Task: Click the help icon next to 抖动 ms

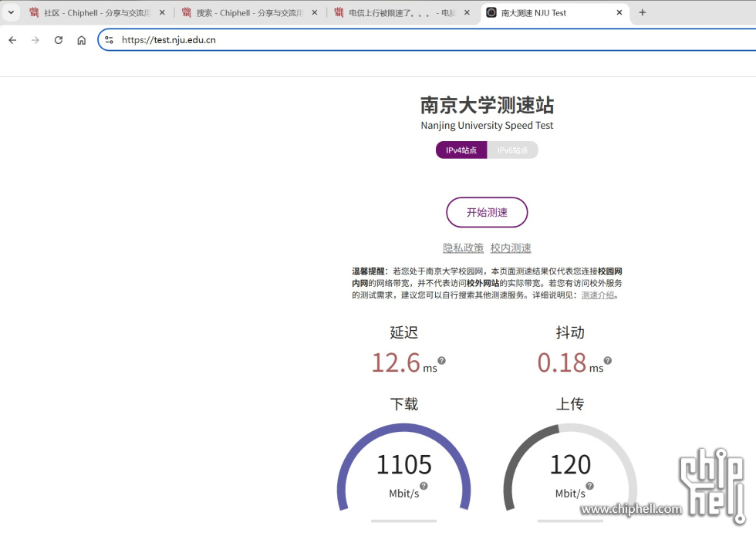Action: (x=608, y=361)
